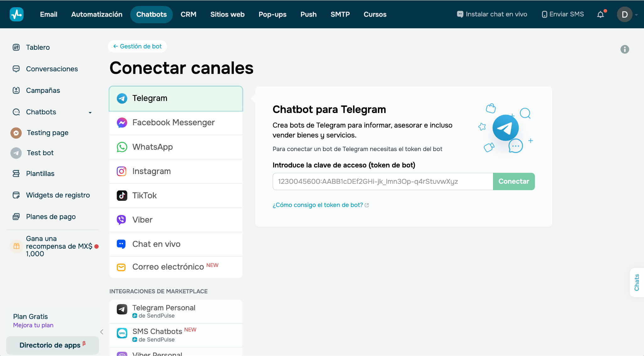
Task: Open the user avatar D menu
Action: pyautogui.click(x=625, y=14)
